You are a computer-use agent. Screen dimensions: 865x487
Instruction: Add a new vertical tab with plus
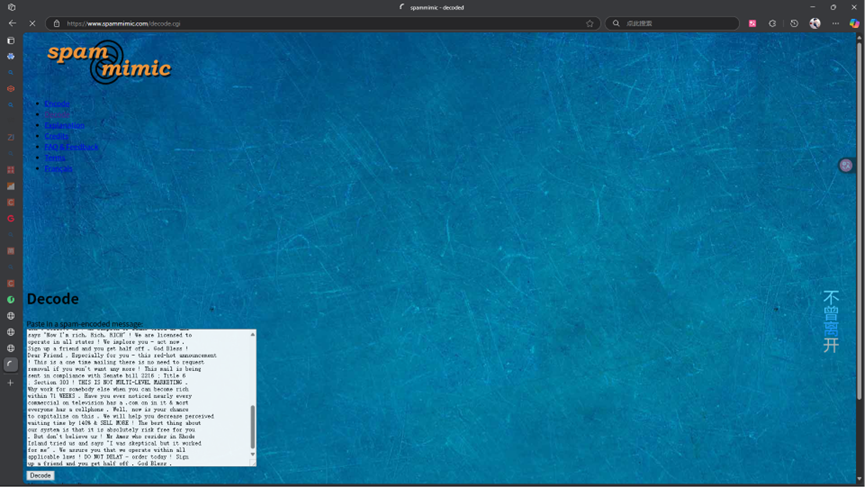tap(11, 382)
